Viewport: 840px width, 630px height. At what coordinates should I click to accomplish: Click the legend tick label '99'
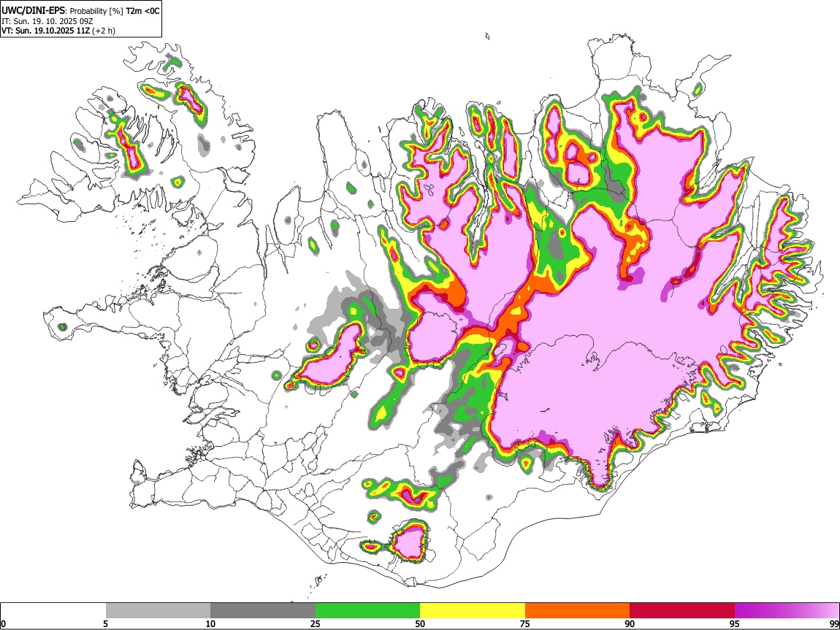point(834,624)
